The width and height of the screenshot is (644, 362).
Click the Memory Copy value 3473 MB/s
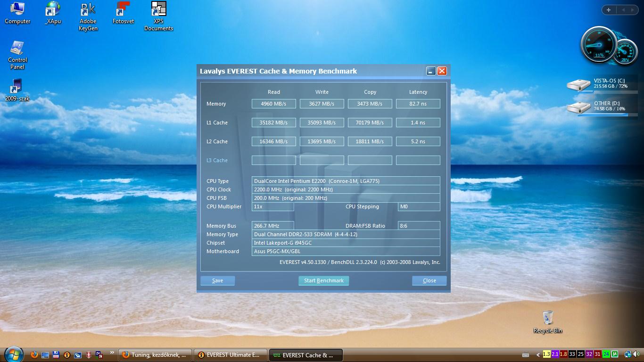(370, 104)
